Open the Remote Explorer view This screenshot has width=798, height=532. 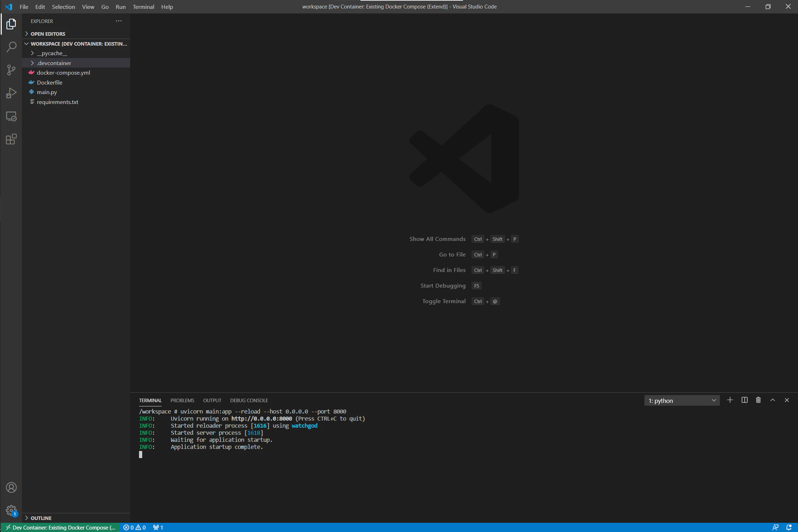[11, 116]
